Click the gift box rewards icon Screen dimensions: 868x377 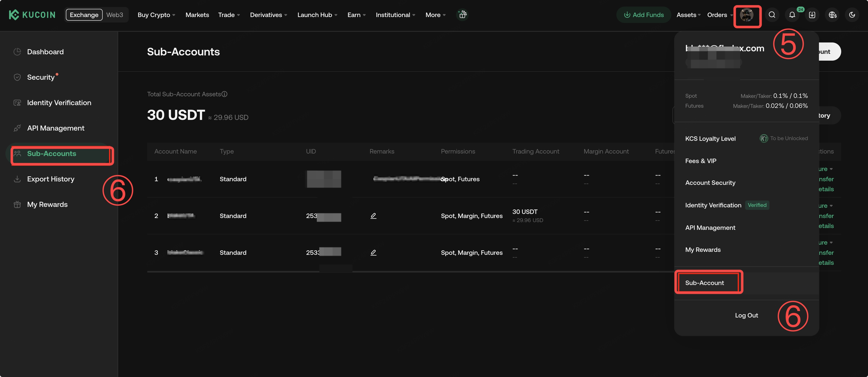(x=462, y=15)
